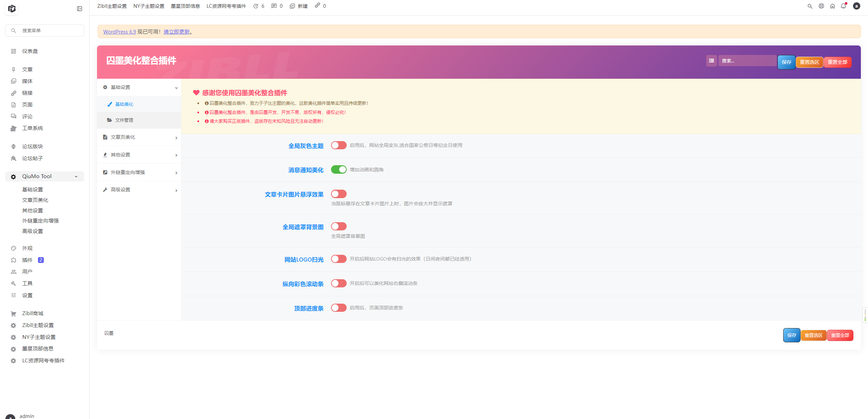Viewport: 868px width, 419px height.
Task: Click the updates refresh icon showing 6
Action: coord(256,6)
